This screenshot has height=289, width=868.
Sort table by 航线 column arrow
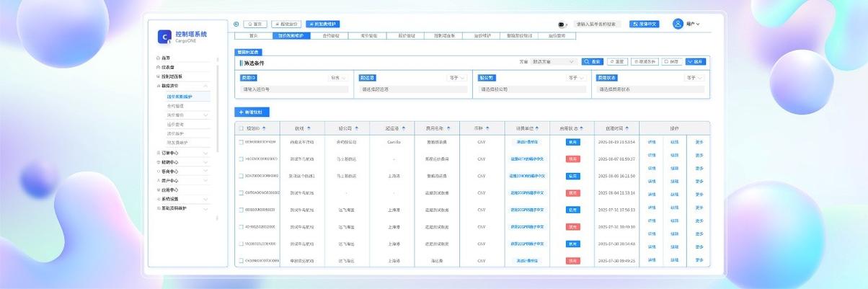click(310, 128)
